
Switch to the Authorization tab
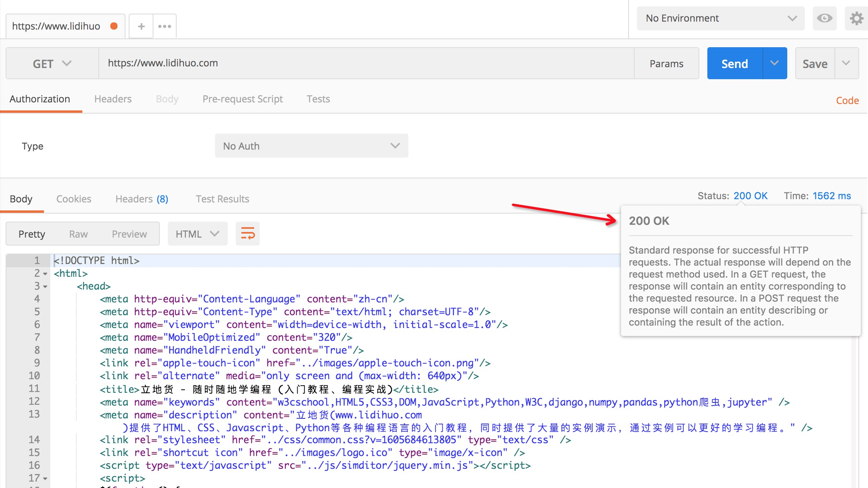(x=40, y=99)
